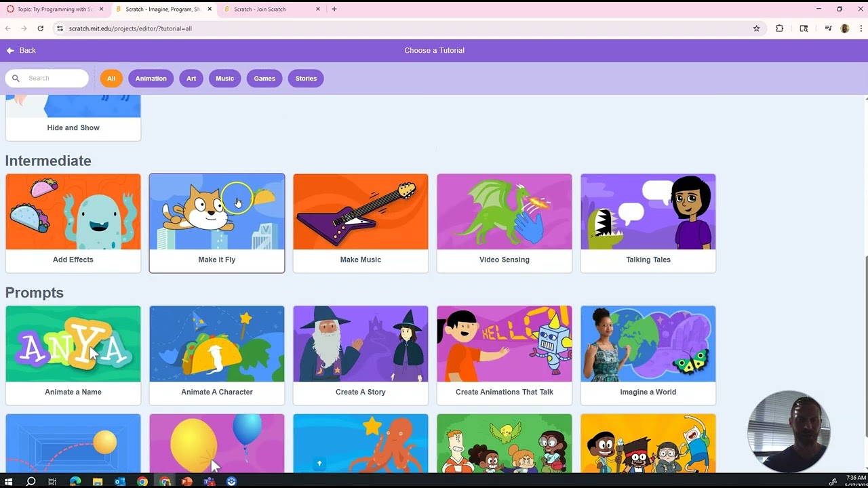Viewport: 868px width, 488px height.
Task: Select the Games filter tag
Action: (x=264, y=78)
